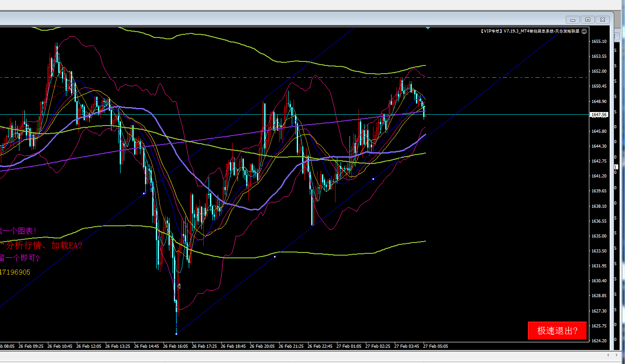This screenshot has width=625, height=364.
Task: Click the yellow number 47196905
Action: [15, 272]
